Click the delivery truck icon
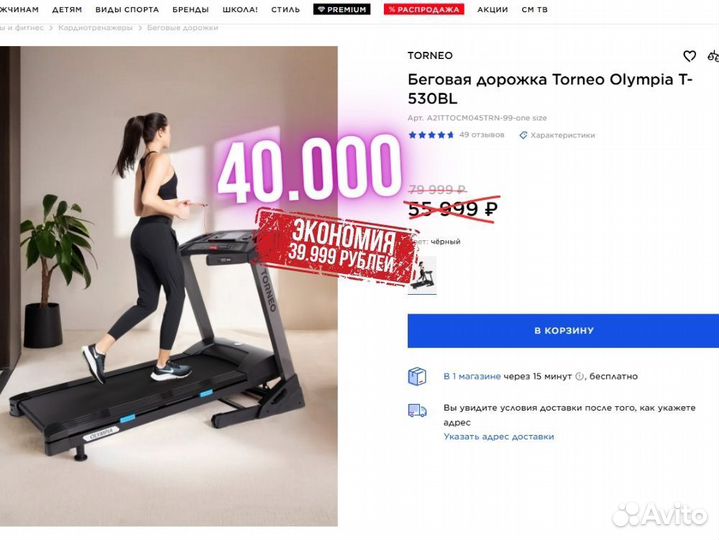The height and width of the screenshot is (540, 719). click(x=417, y=410)
